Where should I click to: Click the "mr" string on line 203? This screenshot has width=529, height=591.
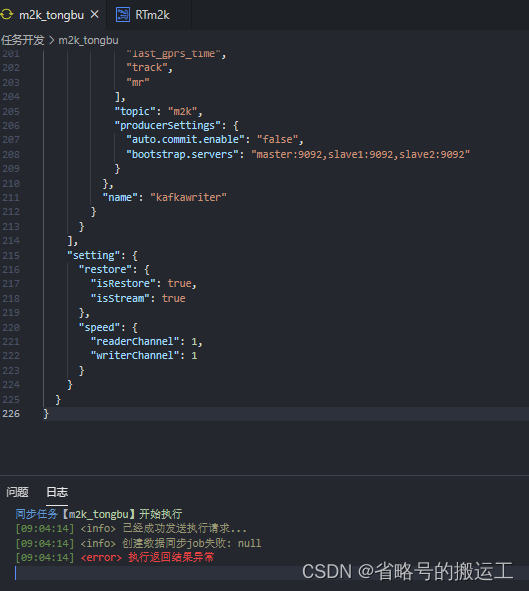pyautogui.click(x=138, y=82)
